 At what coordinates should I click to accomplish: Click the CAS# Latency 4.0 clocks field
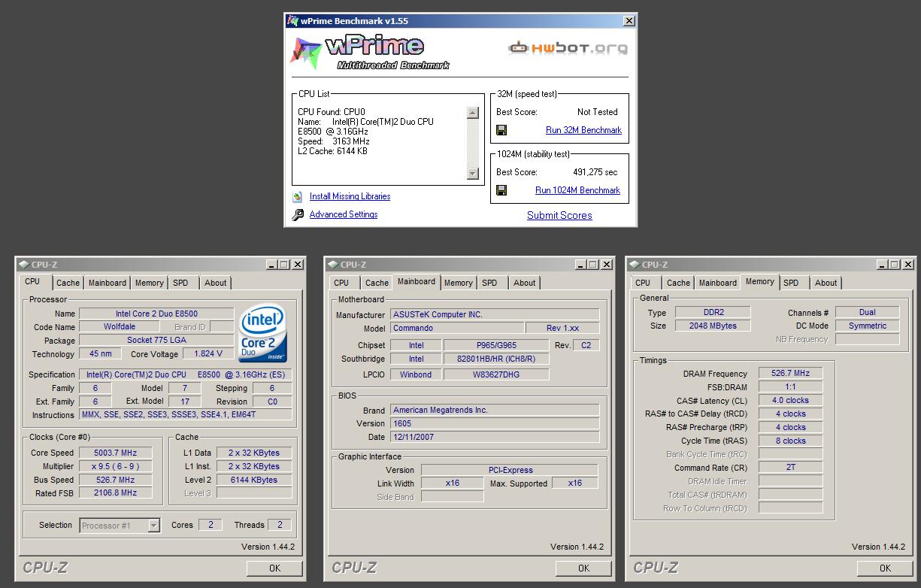(791, 400)
